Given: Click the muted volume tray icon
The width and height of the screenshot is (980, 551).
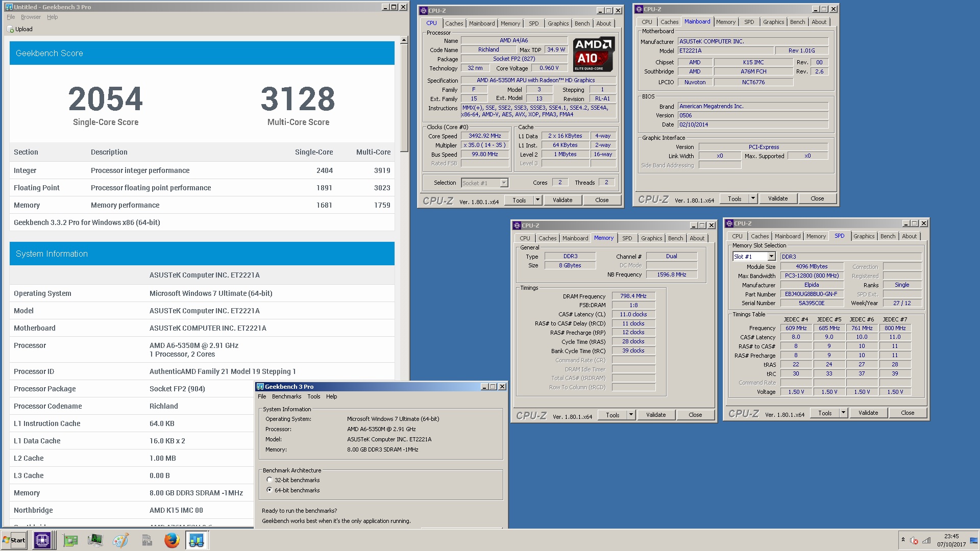Looking at the screenshot, I should (x=914, y=540).
